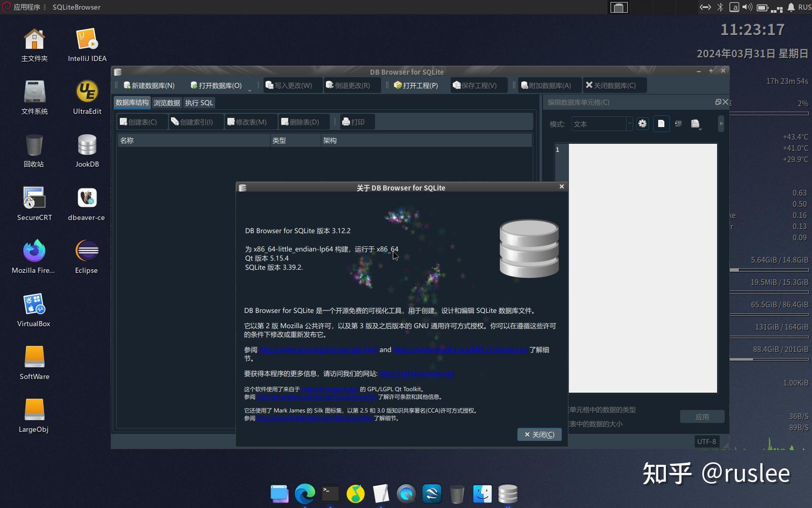Click the 应用 apply button
Viewport: 812px width, 508px height.
pos(702,416)
